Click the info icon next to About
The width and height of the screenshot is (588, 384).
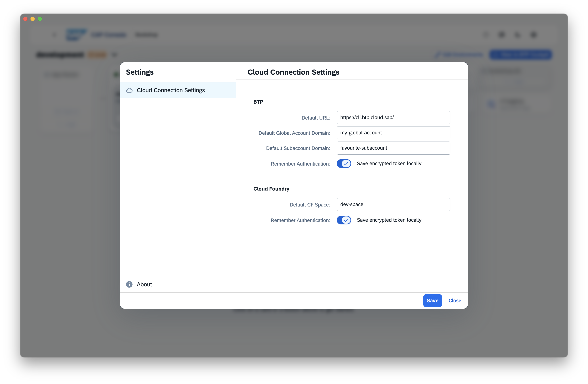click(x=129, y=284)
